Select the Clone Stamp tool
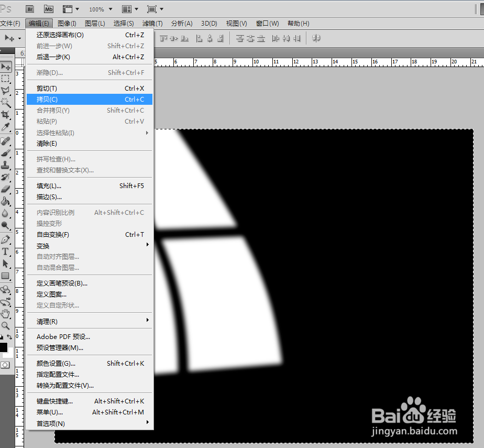 tap(6, 165)
